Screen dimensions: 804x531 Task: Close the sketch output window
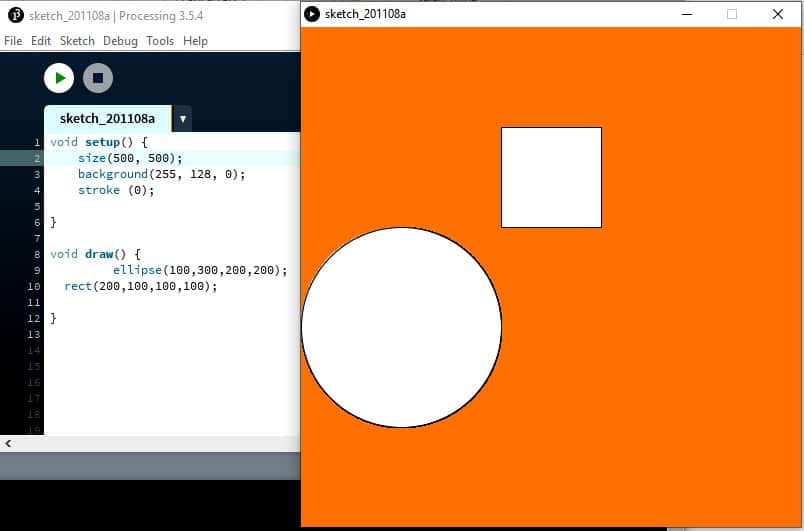point(777,14)
